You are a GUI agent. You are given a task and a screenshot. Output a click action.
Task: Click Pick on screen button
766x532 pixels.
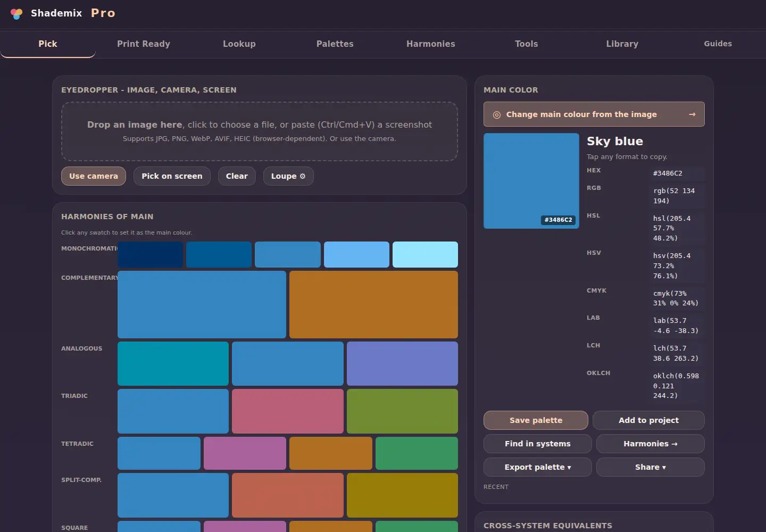pyautogui.click(x=172, y=176)
